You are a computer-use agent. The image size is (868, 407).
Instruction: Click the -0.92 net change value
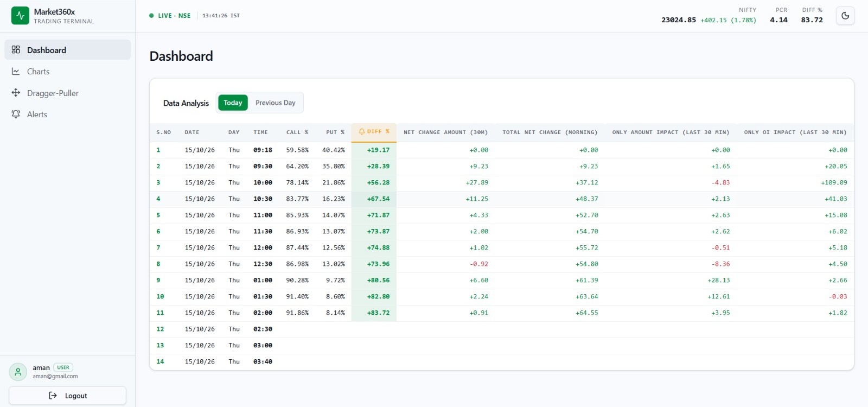coord(479,264)
